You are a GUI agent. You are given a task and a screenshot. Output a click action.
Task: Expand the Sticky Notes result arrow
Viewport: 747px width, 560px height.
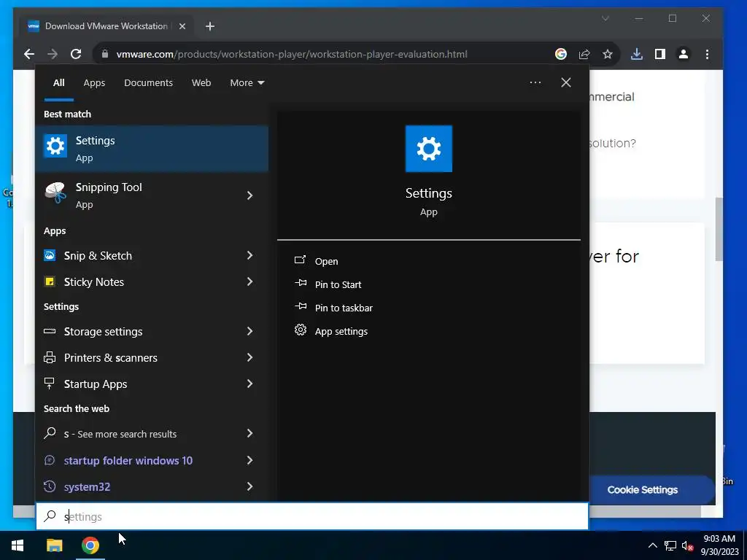[x=249, y=282]
